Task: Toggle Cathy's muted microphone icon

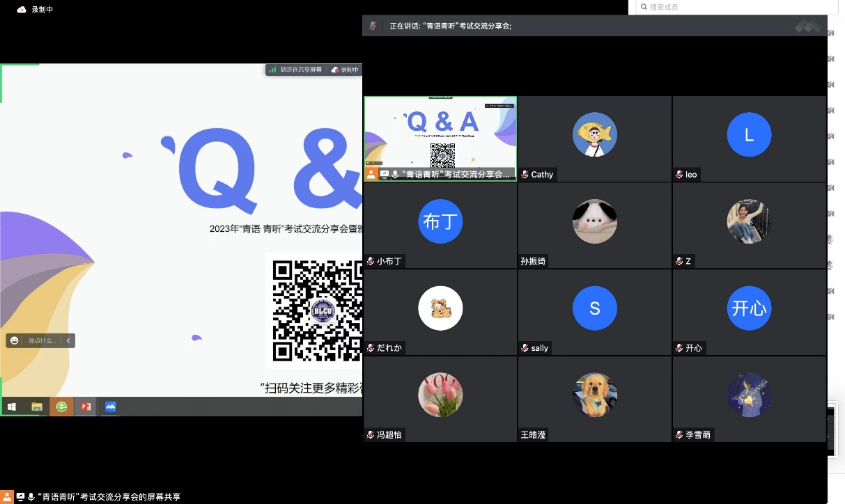Action: (x=525, y=175)
